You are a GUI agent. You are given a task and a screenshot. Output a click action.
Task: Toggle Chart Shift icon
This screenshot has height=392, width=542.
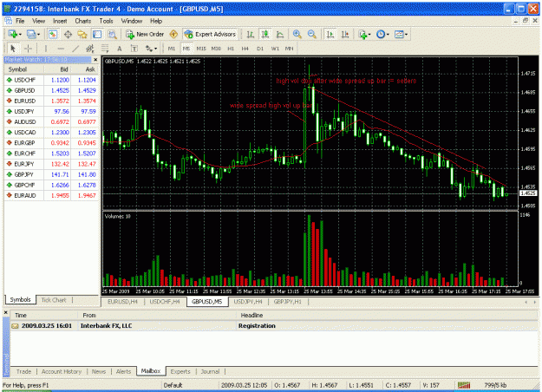click(x=345, y=34)
